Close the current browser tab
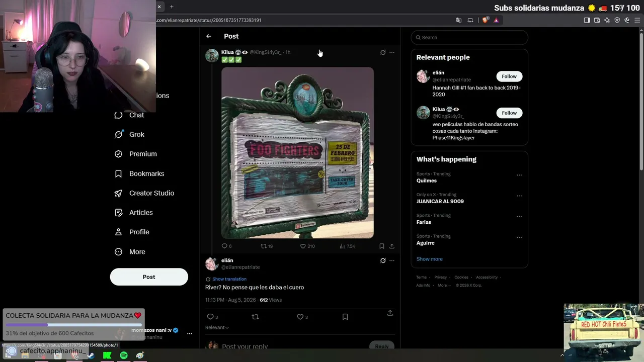 pyautogui.click(x=159, y=7)
